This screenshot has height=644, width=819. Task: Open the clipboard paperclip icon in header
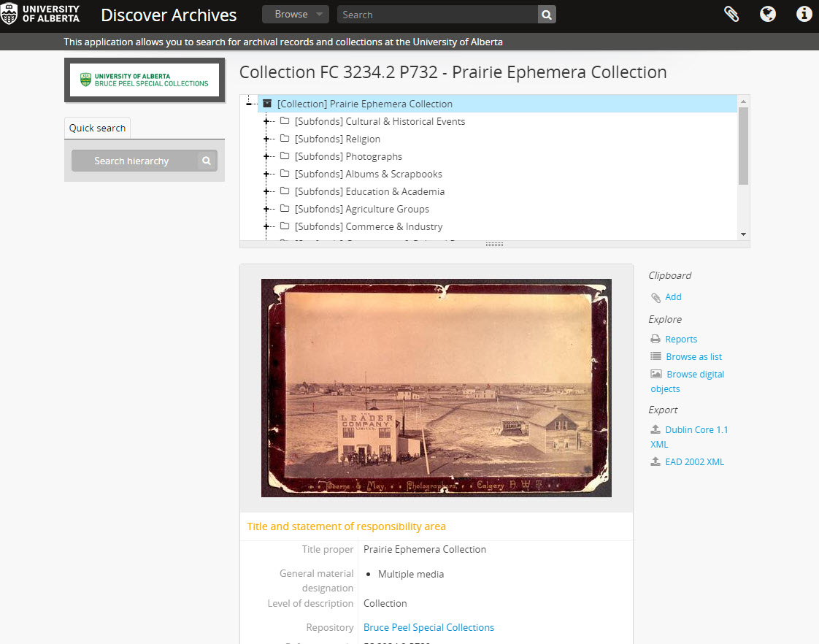[731, 14]
